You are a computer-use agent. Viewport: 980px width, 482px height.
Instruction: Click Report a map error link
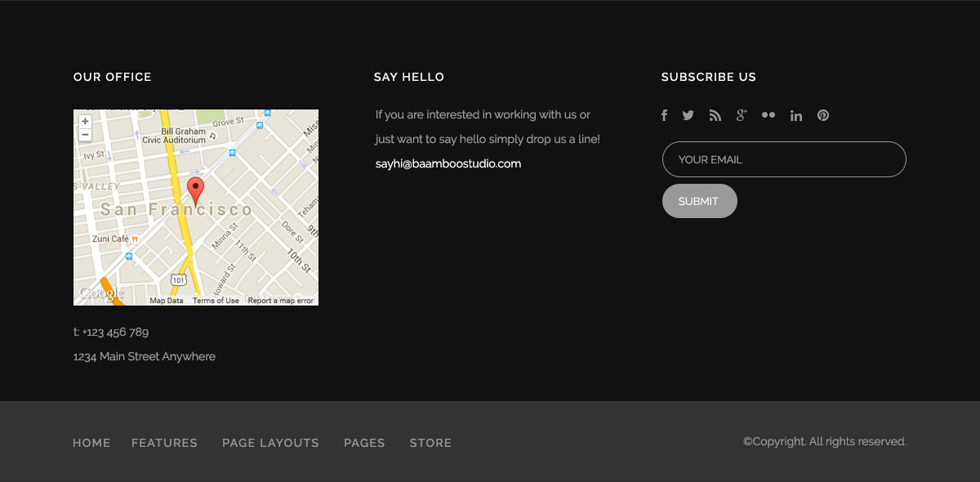(x=280, y=301)
